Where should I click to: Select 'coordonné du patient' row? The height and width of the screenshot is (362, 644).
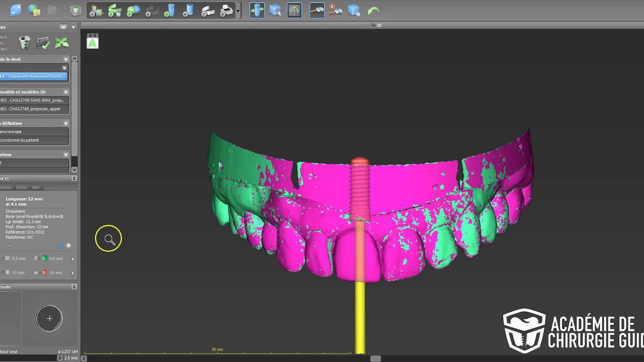point(34,140)
